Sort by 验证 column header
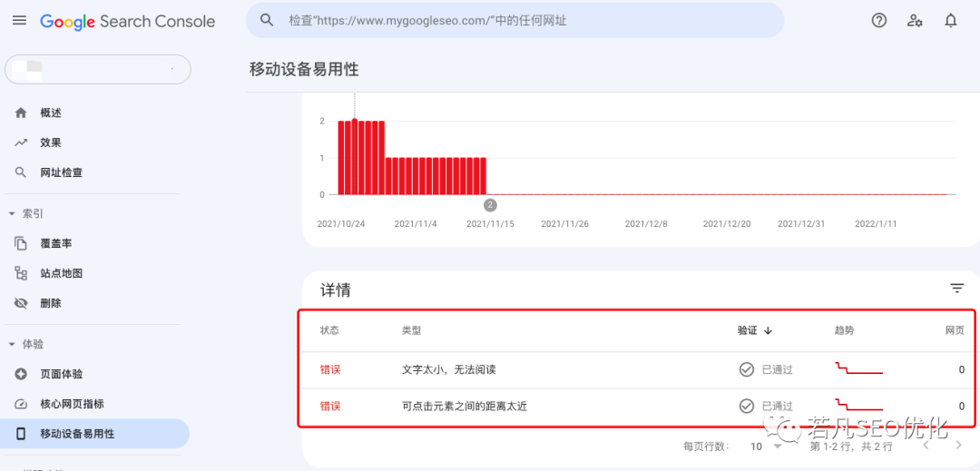The height and width of the screenshot is (471, 980). pyautogui.click(x=755, y=330)
